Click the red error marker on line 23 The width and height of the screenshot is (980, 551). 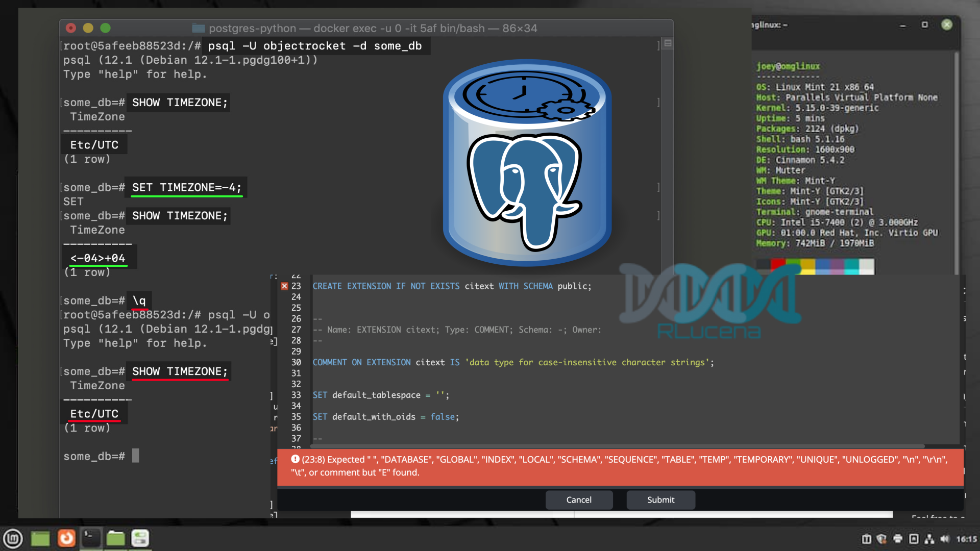coord(284,286)
